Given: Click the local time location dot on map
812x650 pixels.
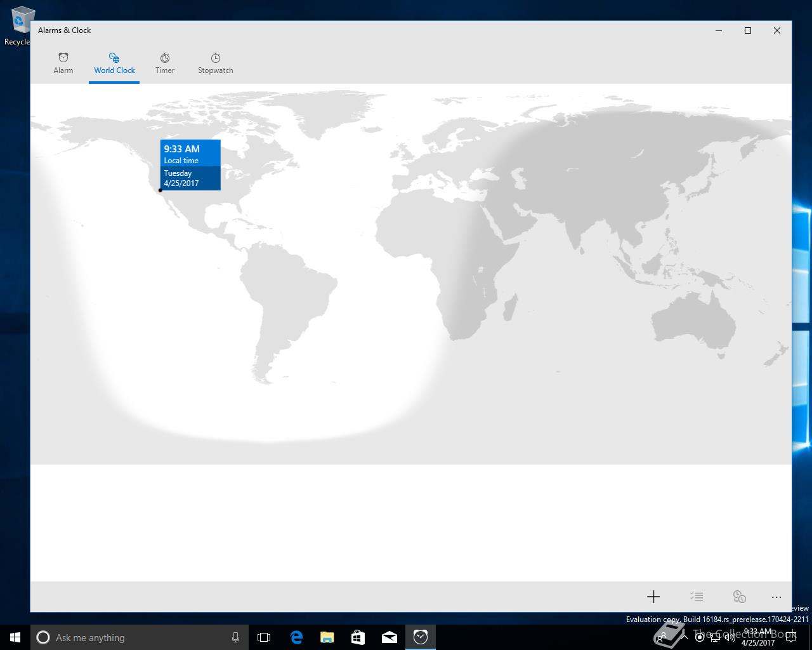Looking at the screenshot, I should pos(160,190).
